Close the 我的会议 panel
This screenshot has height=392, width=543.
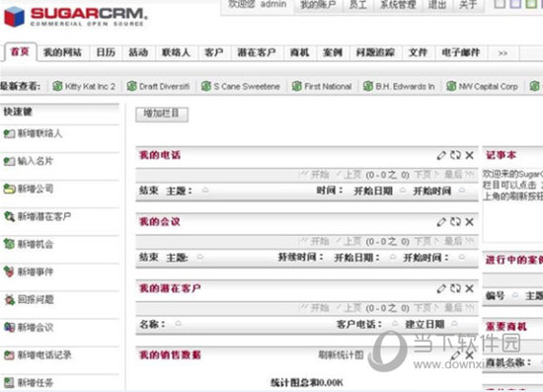469,222
